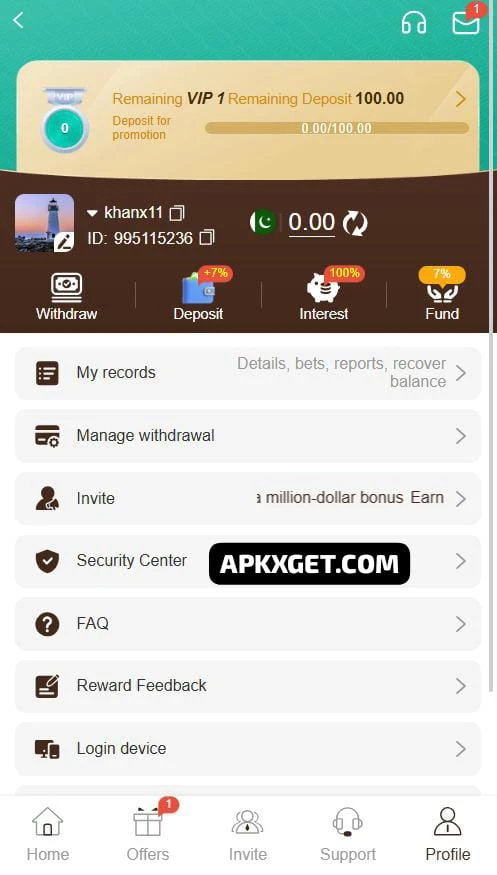Switch to the Home tab
The height and width of the screenshot is (875, 497).
[x=48, y=835]
